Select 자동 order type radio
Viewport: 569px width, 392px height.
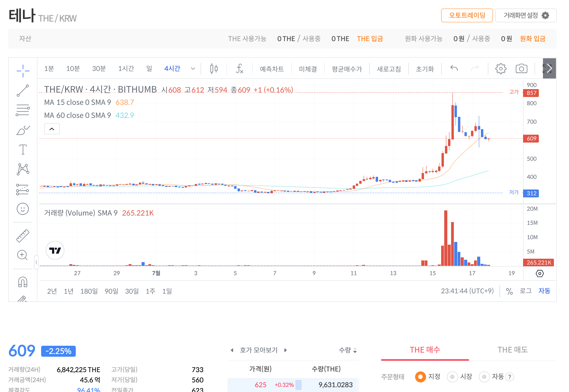tap(484, 377)
